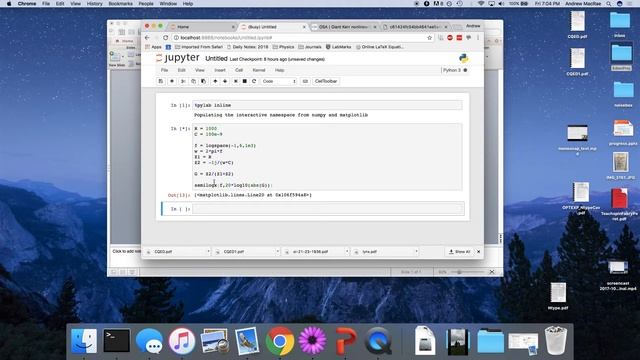Viewport: 640px width, 360px height.
Task: Open Jupyter Help menu
Action: [x=279, y=70]
